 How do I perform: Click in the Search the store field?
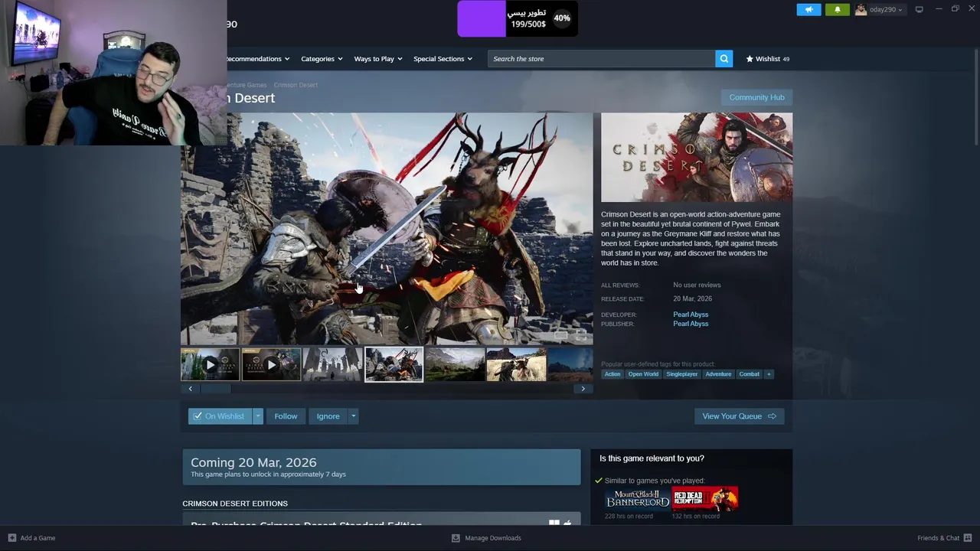point(602,59)
